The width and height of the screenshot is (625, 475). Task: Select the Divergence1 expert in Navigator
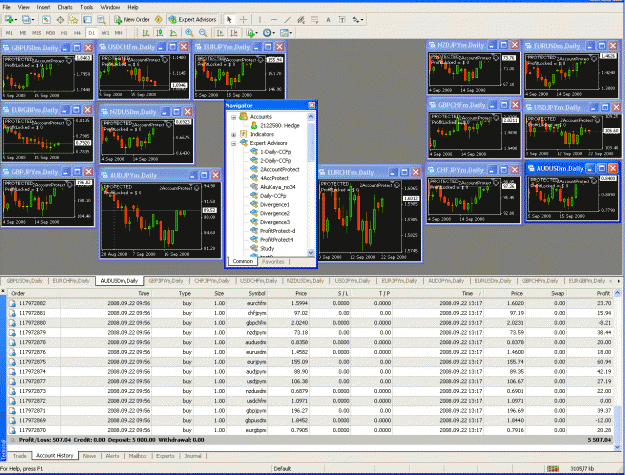(275, 204)
